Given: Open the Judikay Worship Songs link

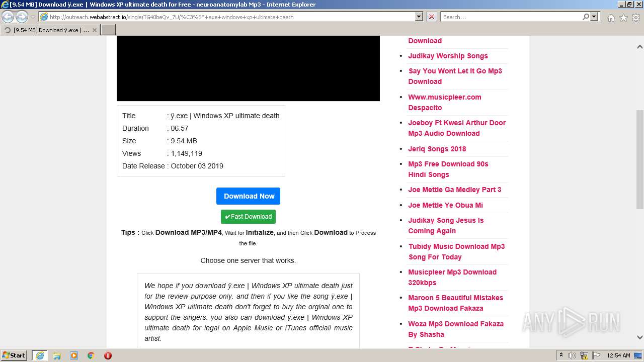Looking at the screenshot, I should (448, 56).
